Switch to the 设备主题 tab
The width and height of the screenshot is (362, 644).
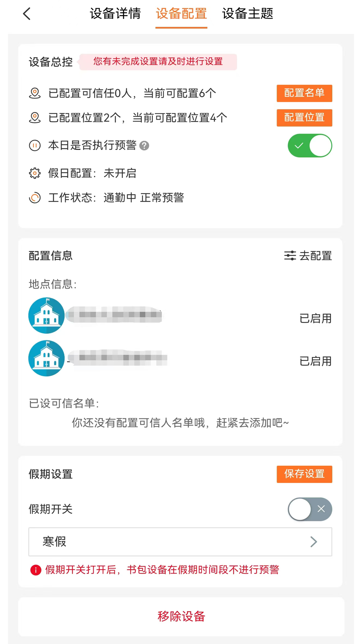pos(248,14)
